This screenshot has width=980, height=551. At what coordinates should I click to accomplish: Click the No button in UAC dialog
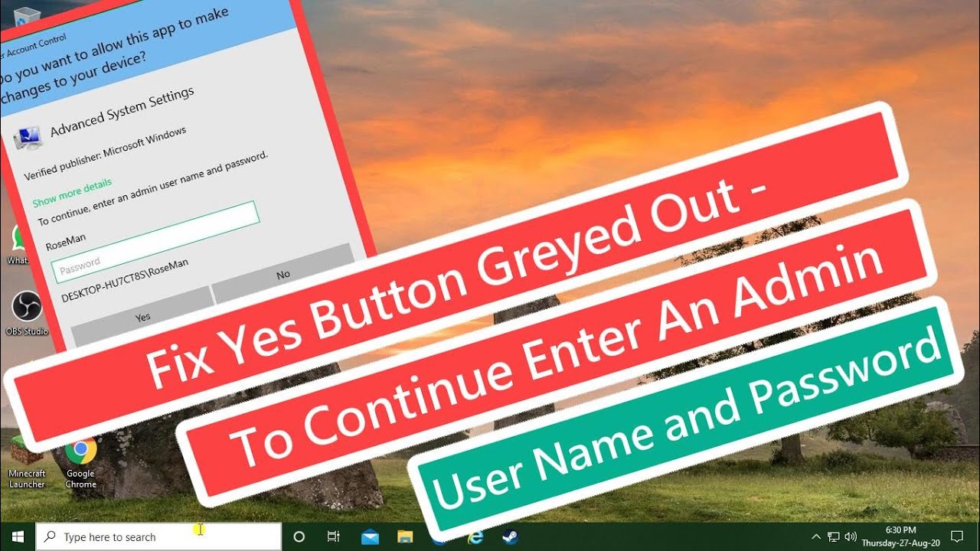(283, 274)
